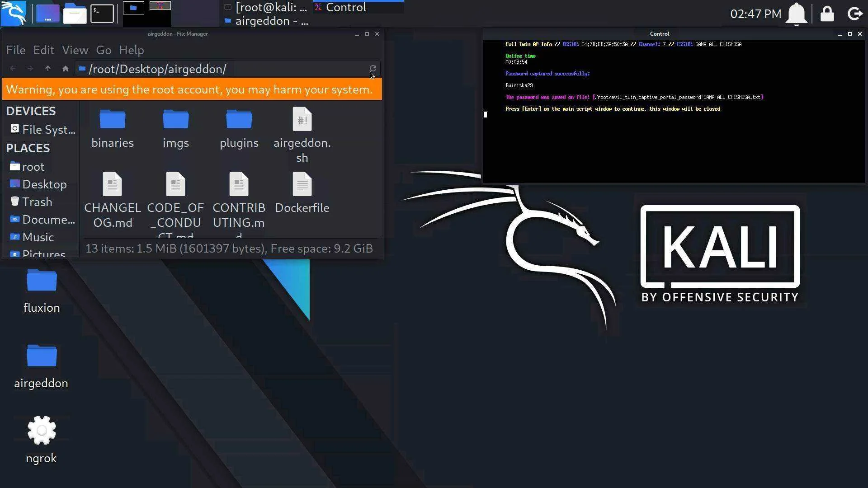Open the notifications bell icon
868x488 pixels.
(797, 14)
